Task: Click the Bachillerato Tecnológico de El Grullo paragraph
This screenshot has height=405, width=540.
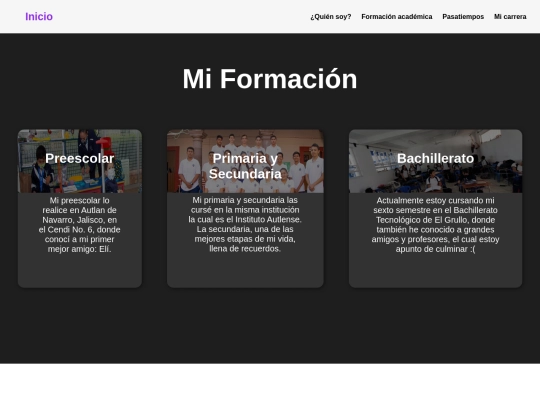Action: click(435, 225)
